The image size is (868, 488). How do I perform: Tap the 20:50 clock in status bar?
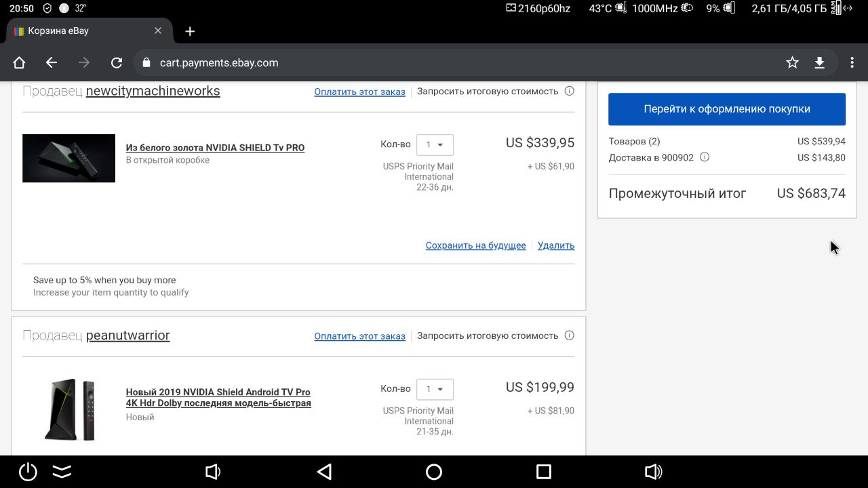coord(21,8)
